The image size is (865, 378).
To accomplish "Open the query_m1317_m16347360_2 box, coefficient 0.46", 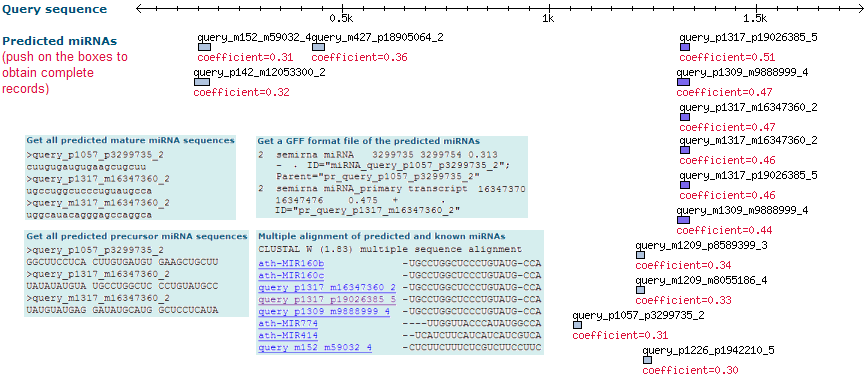I will (x=685, y=150).
